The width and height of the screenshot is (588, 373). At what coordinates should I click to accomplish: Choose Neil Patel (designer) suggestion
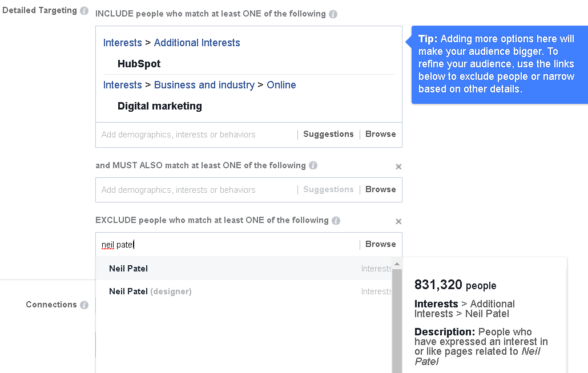(x=244, y=291)
